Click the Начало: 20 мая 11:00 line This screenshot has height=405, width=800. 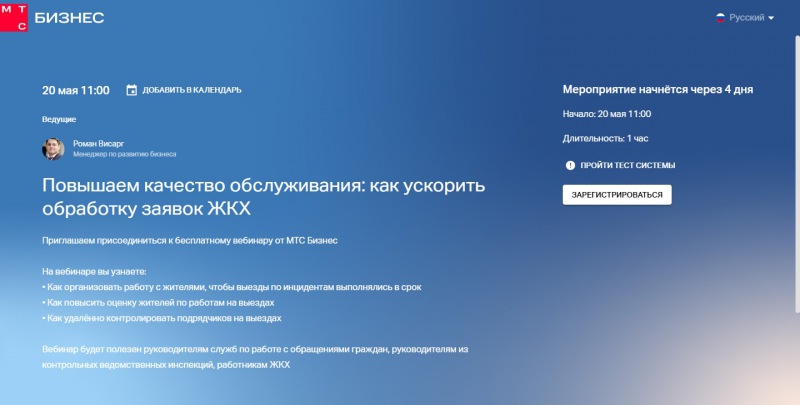[607, 114]
